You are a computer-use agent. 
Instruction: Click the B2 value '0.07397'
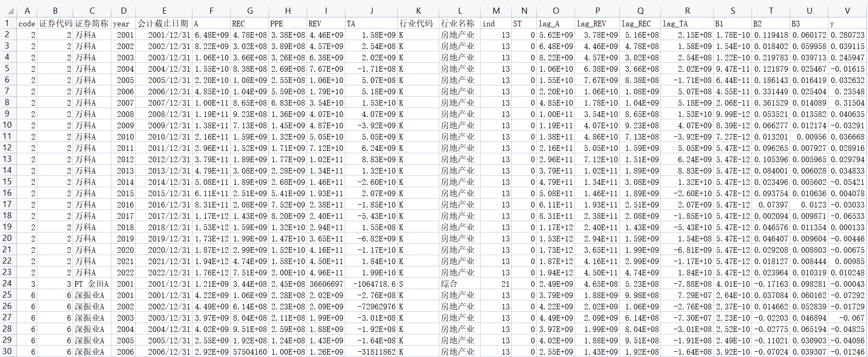[x=771, y=205]
